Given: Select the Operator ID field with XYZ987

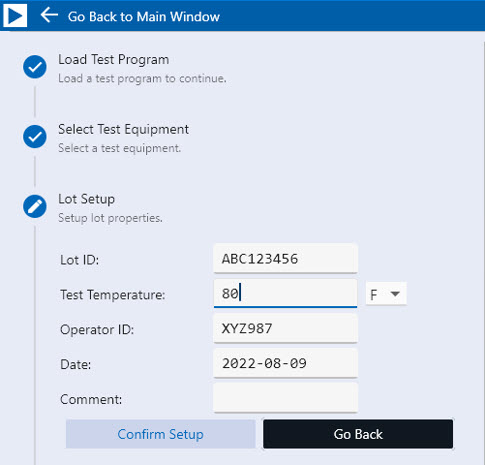Looking at the screenshot, I should point(285,329).
